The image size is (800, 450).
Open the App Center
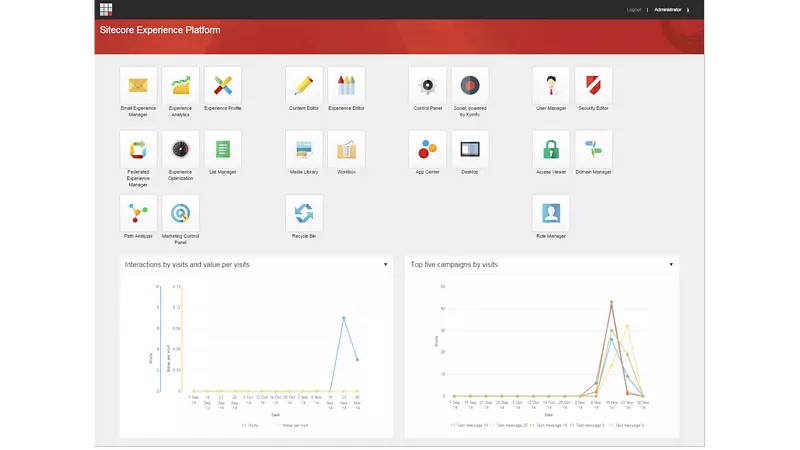click(428, 149)
